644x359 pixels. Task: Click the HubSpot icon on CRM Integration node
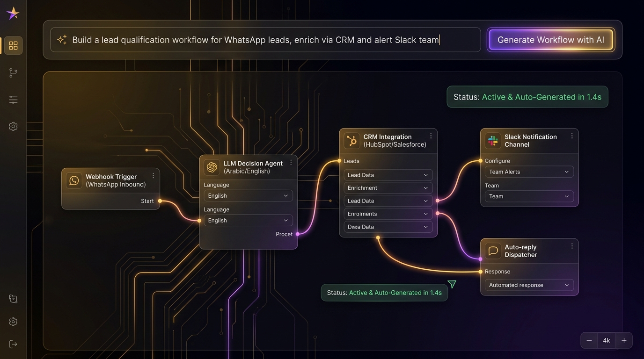tap(351, 141)
